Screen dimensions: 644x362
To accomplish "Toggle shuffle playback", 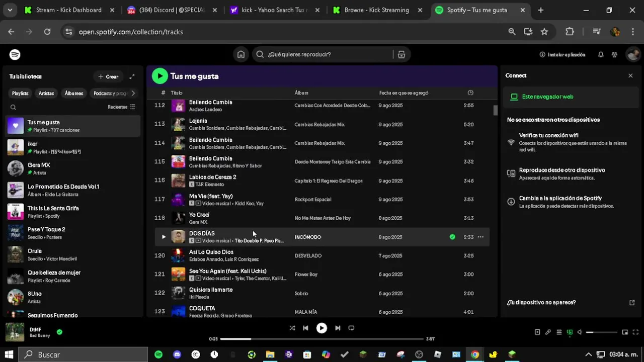I will tap(292, 328).
